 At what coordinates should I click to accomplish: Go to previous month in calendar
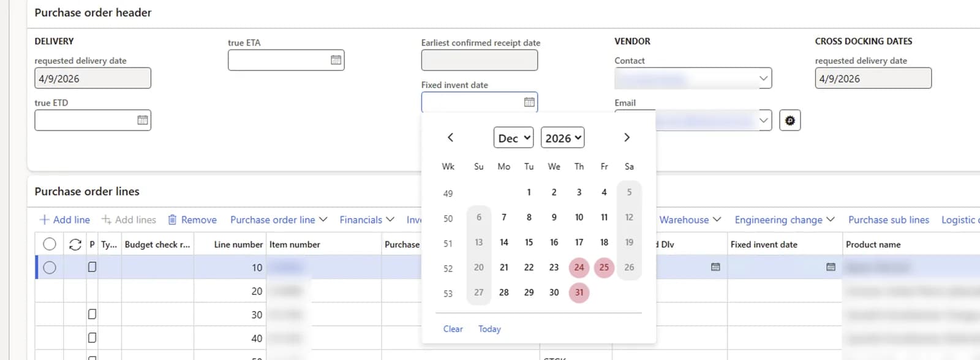(x=450, y=137)
